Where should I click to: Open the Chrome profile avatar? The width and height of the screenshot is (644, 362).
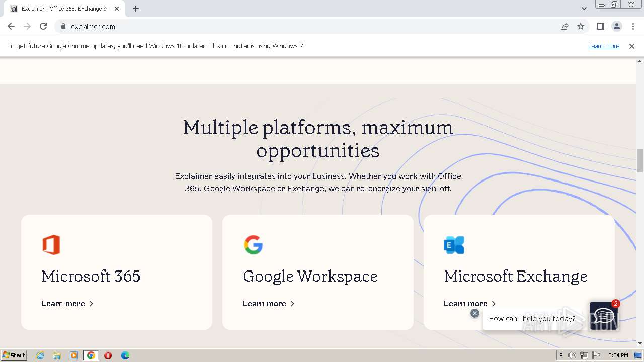point(616,26)
